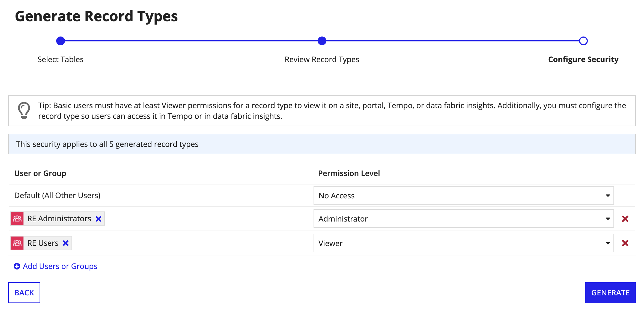Remove RE Users chip with blue X
The width and height of the screenshot is (644, 315).
(x=66, y=243)
